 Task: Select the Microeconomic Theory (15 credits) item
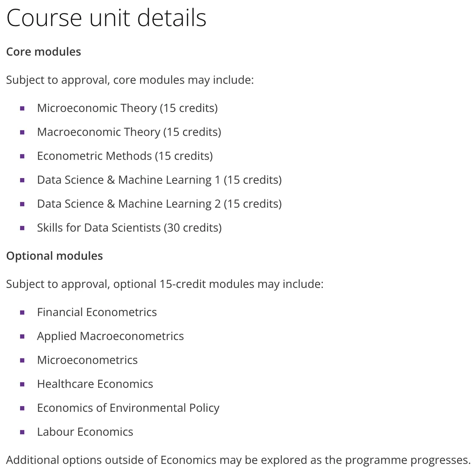[x=127, y=108]
